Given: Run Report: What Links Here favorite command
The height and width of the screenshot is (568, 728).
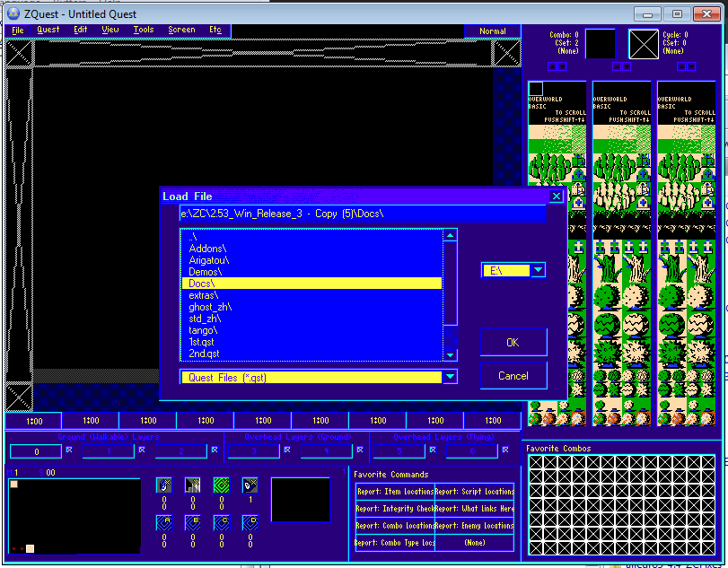Looking at the screenshot, I should (x=475, y=509).
